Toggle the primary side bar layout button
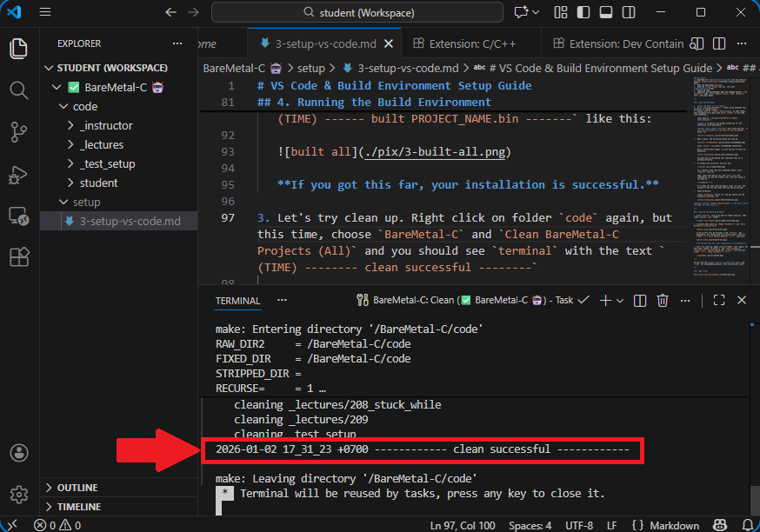Screen dimensions: 760x532 click(584, 13)
